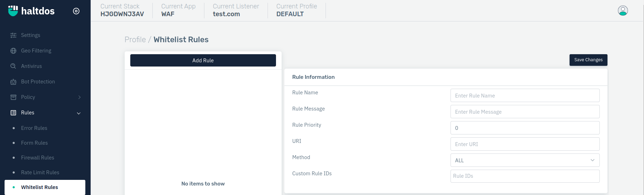This screenshot has width=644, height=195.
Task: Click the Bot Protection robot icon
Action: 13,82
